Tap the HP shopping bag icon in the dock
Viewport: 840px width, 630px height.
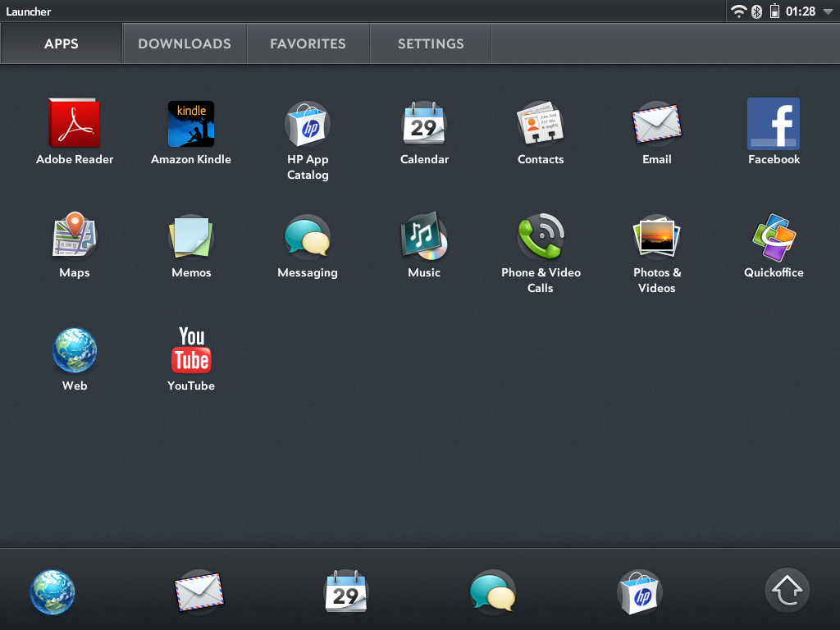click(640, 592)
